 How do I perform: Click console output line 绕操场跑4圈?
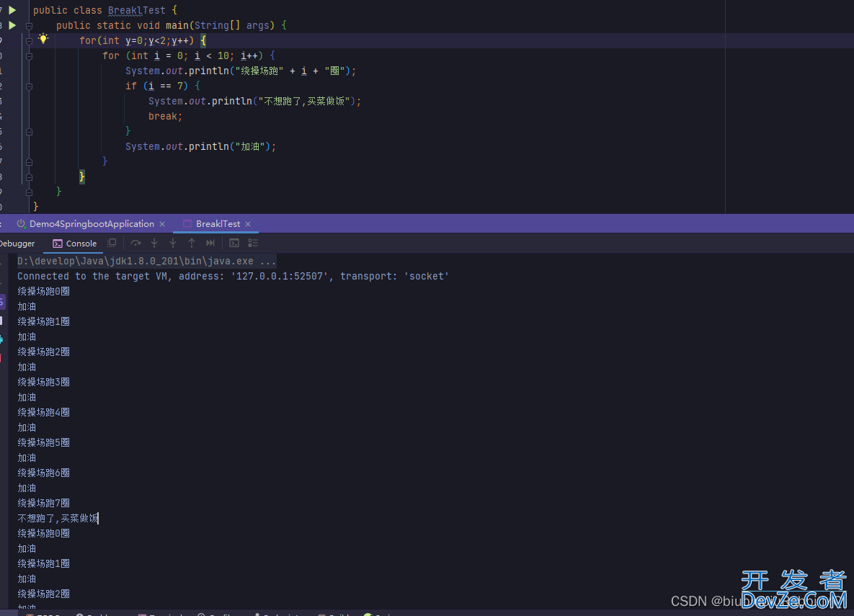pos(43,412)
